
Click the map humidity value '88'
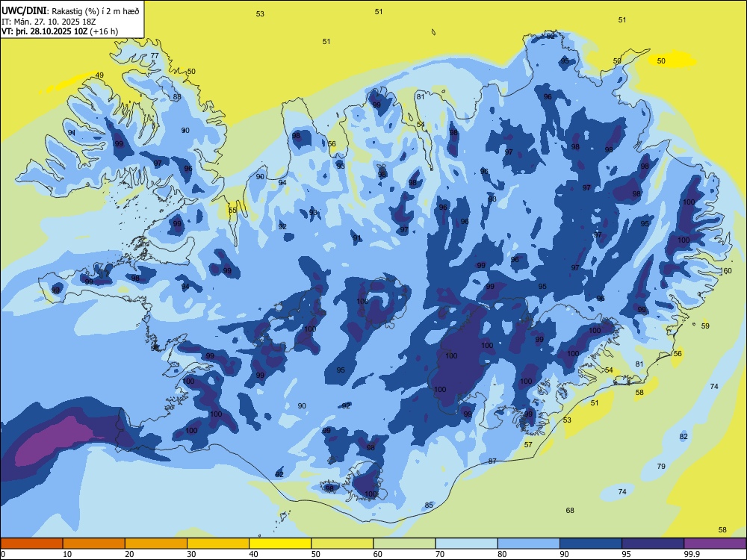(x=177, y=96)
